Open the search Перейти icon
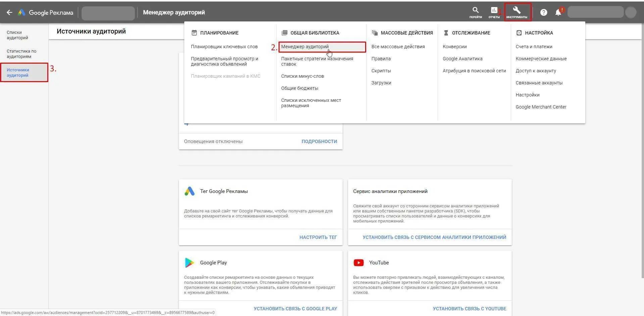 [476, 12]
